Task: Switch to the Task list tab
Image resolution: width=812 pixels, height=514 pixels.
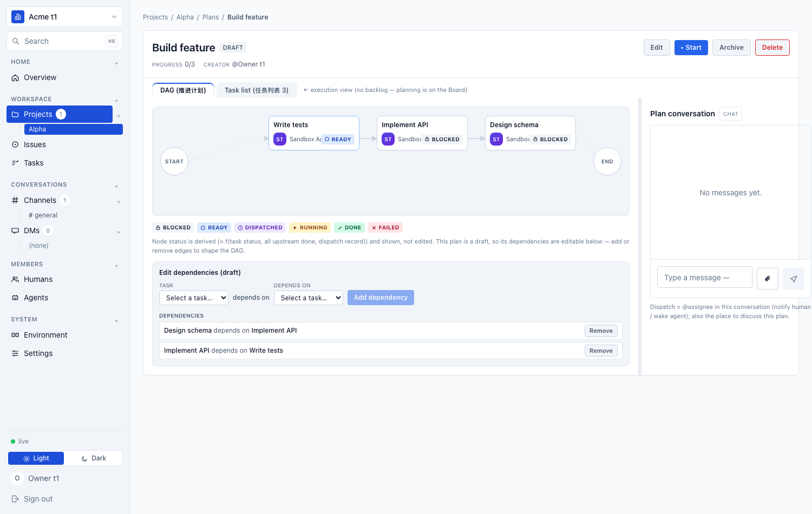Action: coord(257,90)
